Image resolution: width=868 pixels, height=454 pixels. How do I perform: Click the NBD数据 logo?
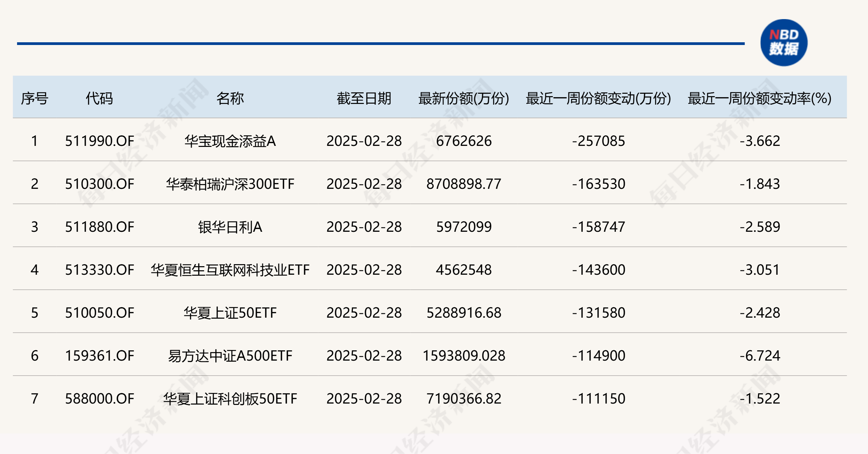coord(784,43)
